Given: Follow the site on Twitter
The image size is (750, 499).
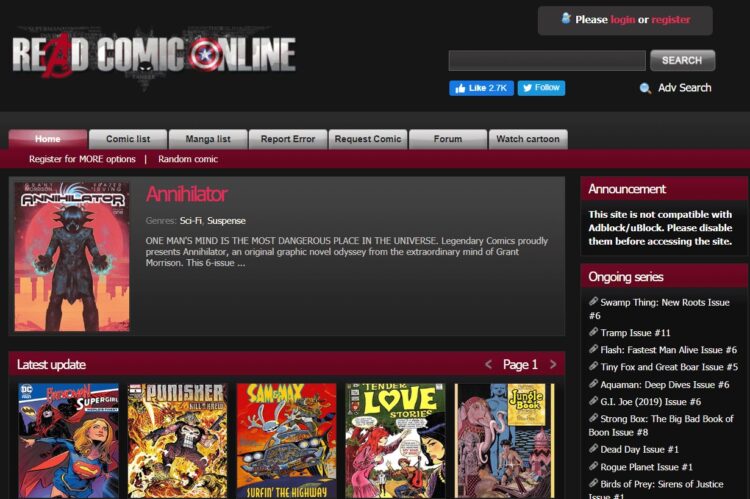Looking at the screenshot, I should point(541,88).
